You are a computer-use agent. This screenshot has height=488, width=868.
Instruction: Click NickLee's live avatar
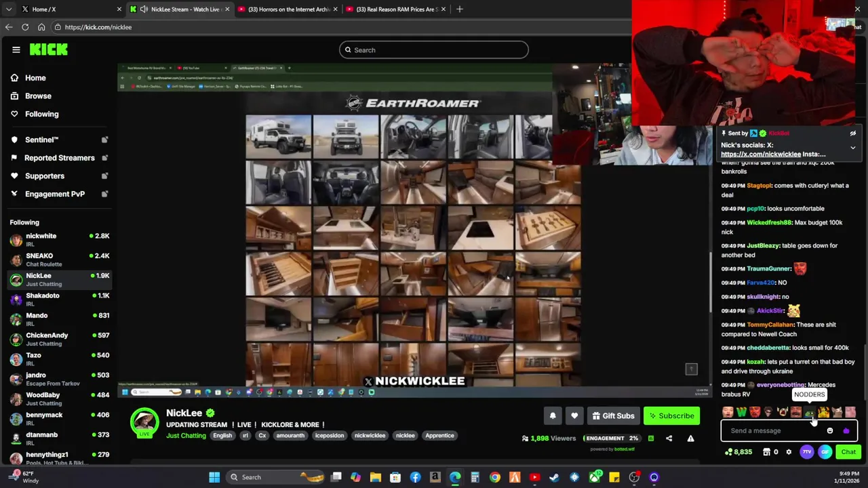coord(144,422)
